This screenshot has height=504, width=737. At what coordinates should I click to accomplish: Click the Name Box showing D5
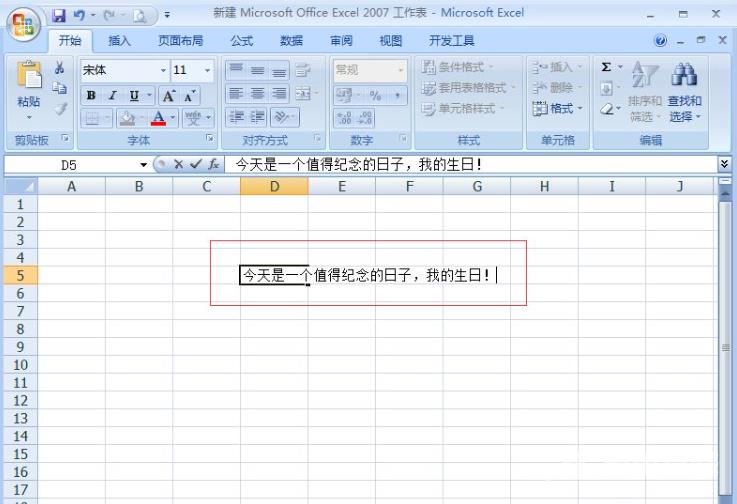70,164
